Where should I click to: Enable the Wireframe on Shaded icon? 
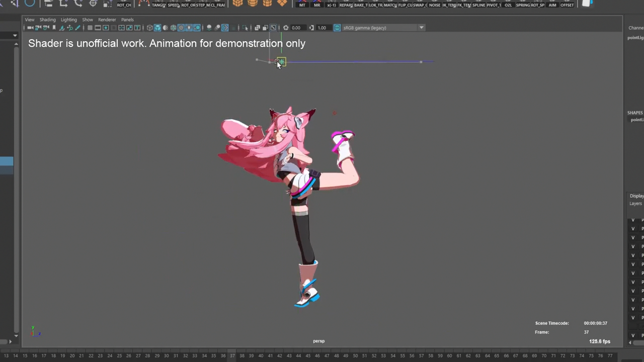174,28
